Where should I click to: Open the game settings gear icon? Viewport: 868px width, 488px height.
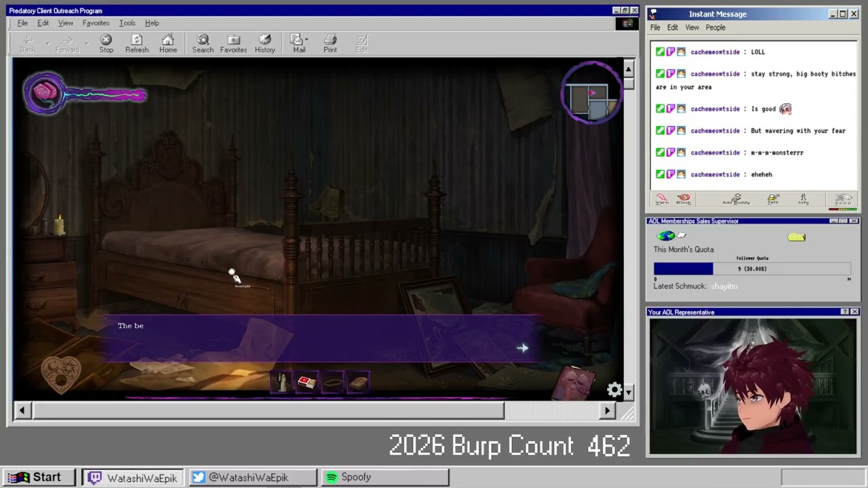point(614,390)
